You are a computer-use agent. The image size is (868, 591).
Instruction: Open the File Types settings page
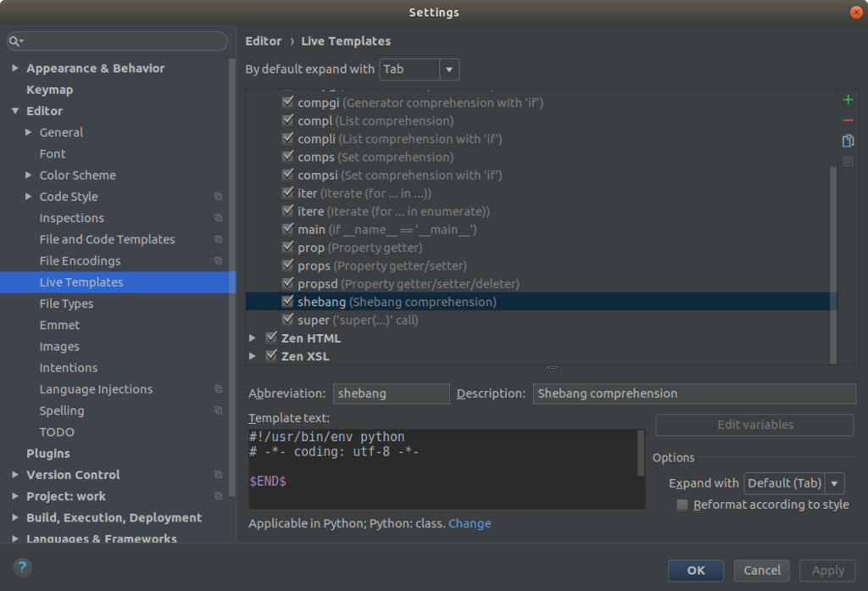pyautogui.click(x=66, y=304)
